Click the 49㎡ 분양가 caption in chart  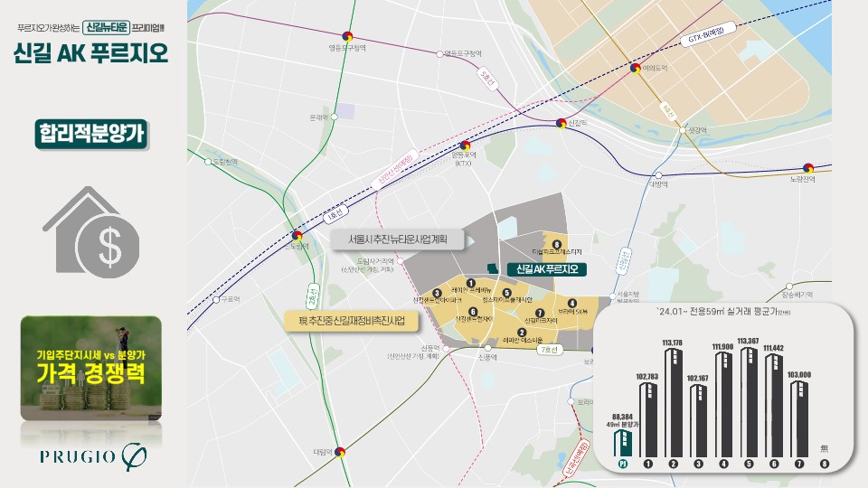tap(622, 425)
